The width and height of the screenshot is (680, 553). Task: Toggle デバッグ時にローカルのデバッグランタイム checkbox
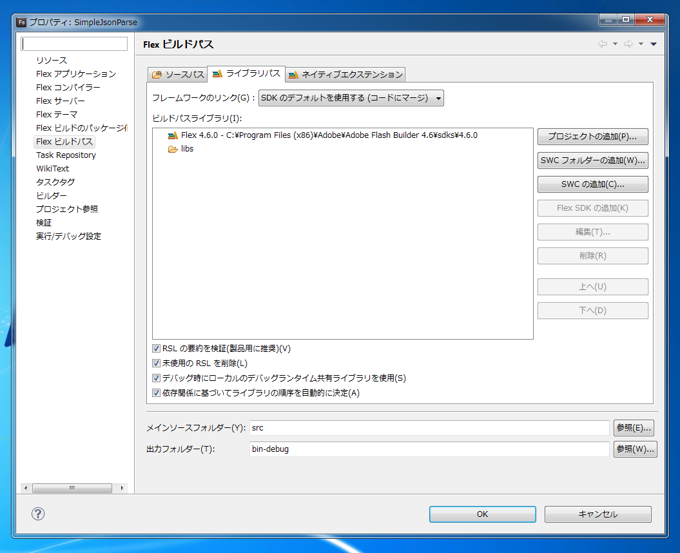point(156,378)
